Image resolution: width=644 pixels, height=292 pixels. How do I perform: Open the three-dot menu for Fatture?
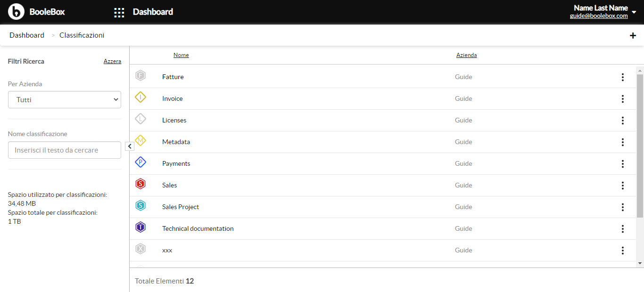coord(623,77)
